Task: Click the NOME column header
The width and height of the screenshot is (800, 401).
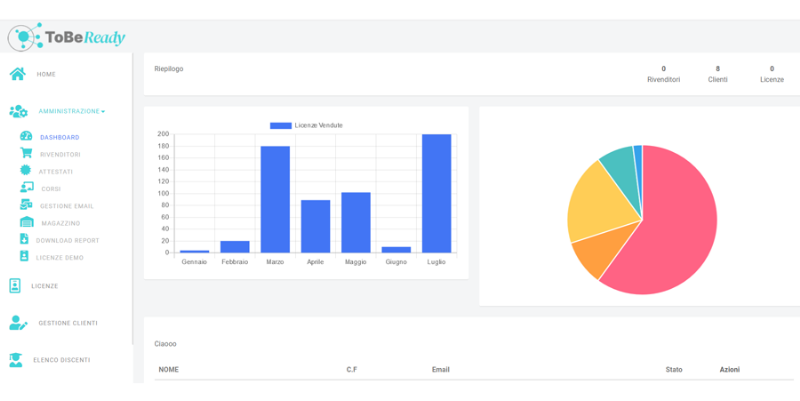Action: (169, 369)
